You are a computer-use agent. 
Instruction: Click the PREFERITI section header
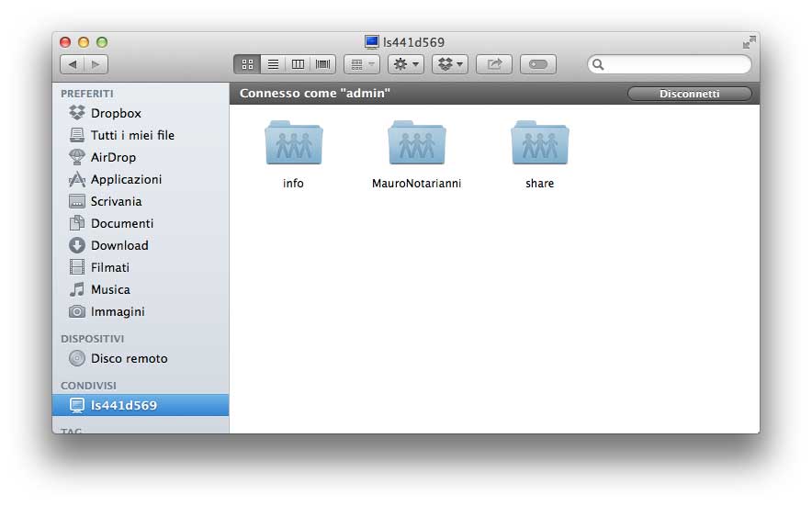pos(87,94)
